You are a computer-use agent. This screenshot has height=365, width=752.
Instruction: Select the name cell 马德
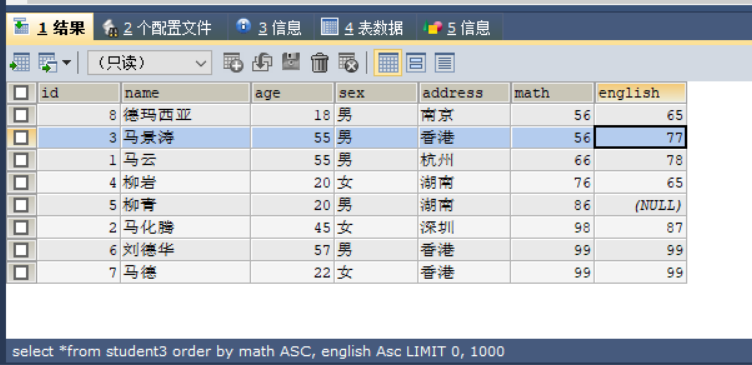186,273
